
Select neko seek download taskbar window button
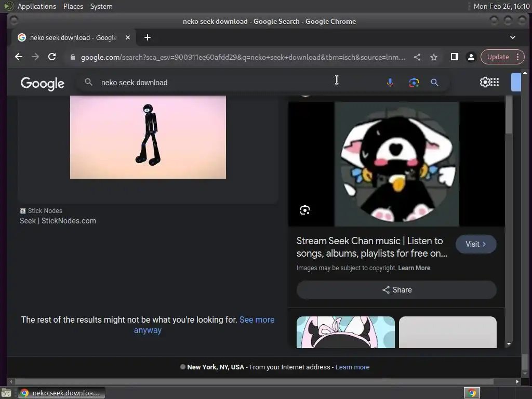click(x=61, y=393)
